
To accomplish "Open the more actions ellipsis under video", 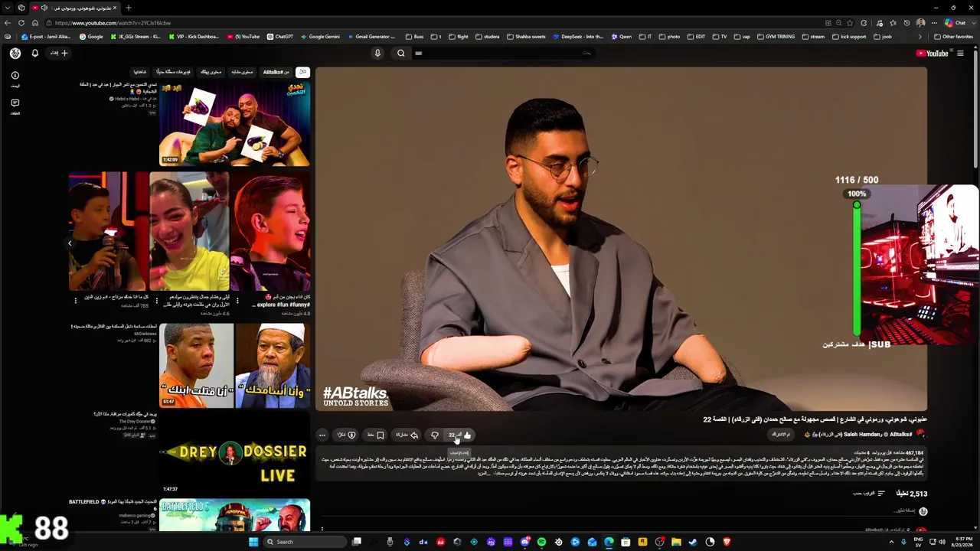I will [x=322, y=435].
